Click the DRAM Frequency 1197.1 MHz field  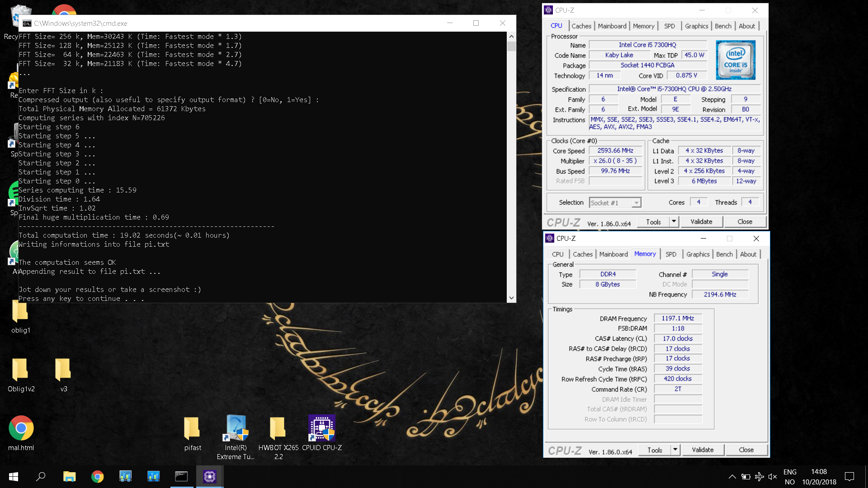click(678, 318)
